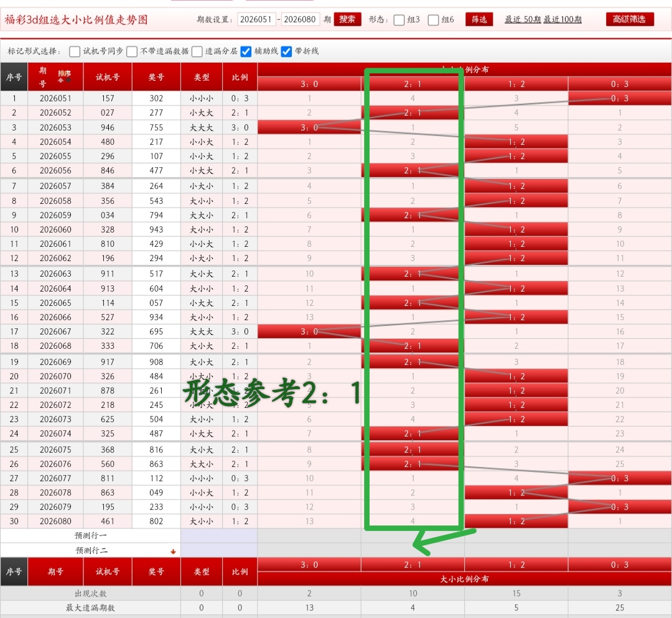Tick the 组6 form checkbox
The image size is (672, 618).
point(434,20)
